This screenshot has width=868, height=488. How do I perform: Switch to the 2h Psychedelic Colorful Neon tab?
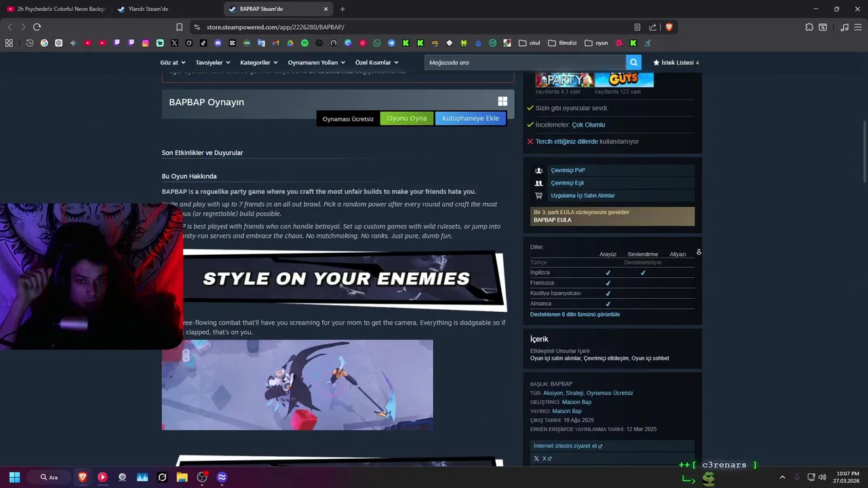(56, 9)
